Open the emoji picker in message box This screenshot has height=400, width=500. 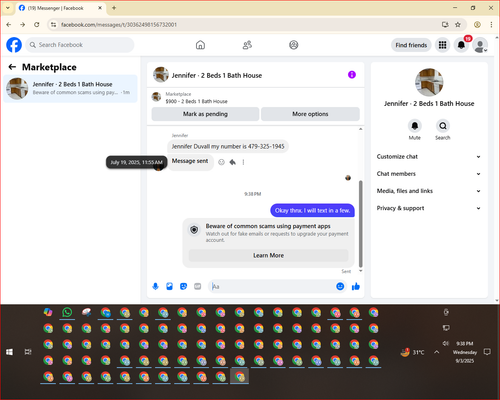click(x=340, y=286)
